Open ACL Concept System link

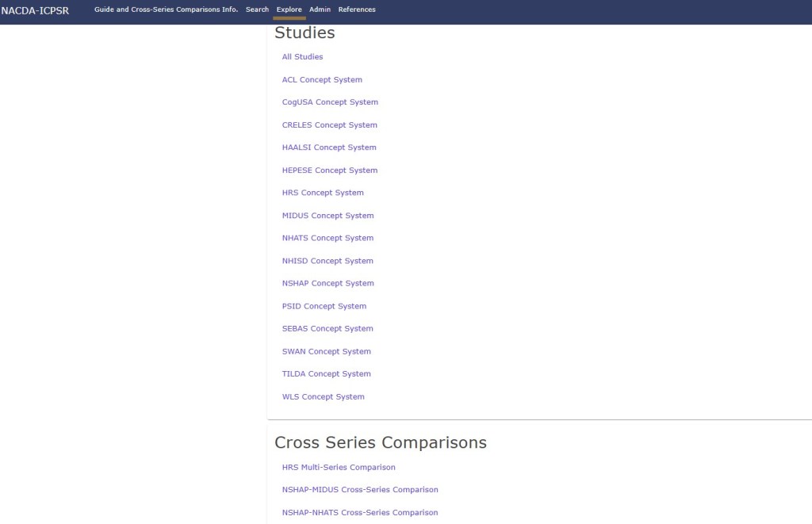click(x=322, y=80)
